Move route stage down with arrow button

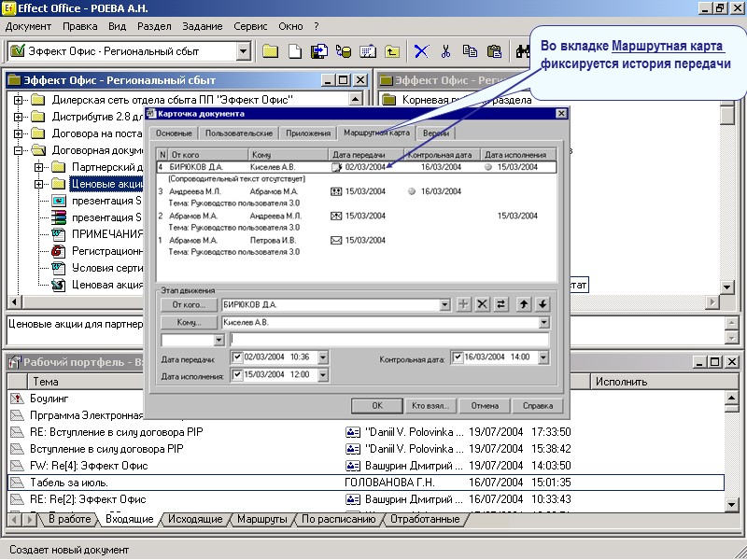tap(543, 304)
